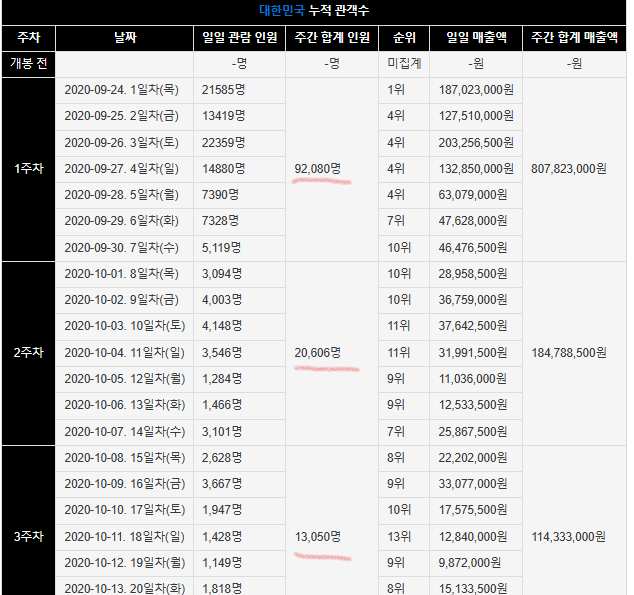The image size is (634, 595).
Task: Select rank 7위 in the 2020-09-29 row
Action: 396,221
